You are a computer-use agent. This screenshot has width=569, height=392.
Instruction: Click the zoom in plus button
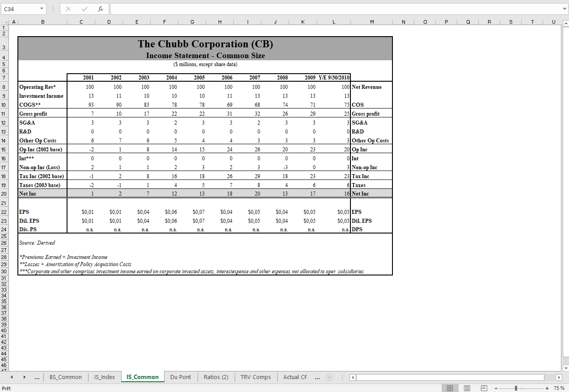[547, 388]
